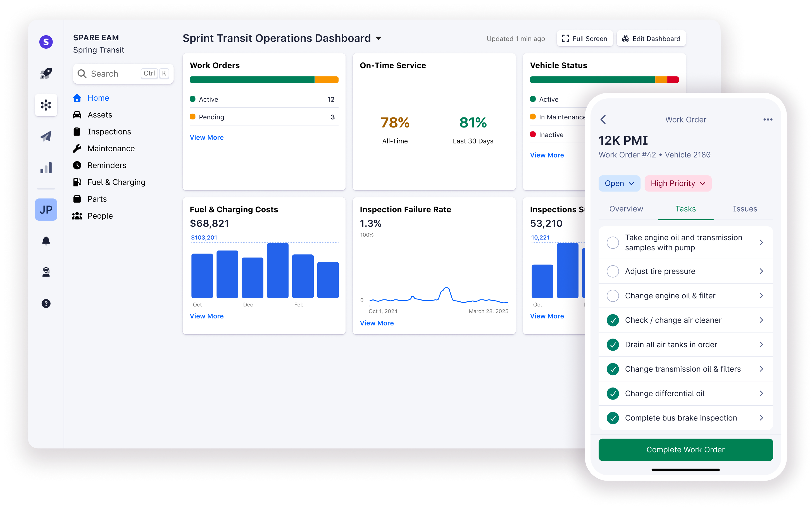Open the bar chart analytics icon
The height and width of the screenshot is (508, 812).
click(x=46, y=168)
